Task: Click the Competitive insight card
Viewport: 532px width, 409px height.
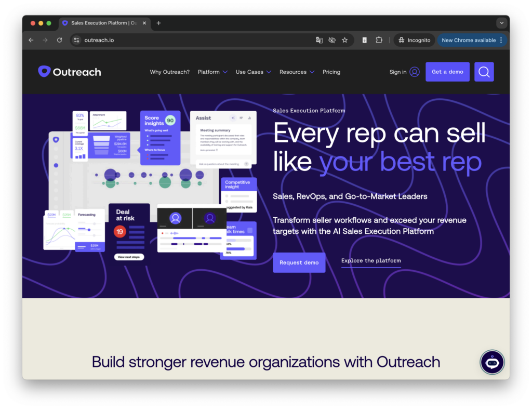Action: pos(239,194)
